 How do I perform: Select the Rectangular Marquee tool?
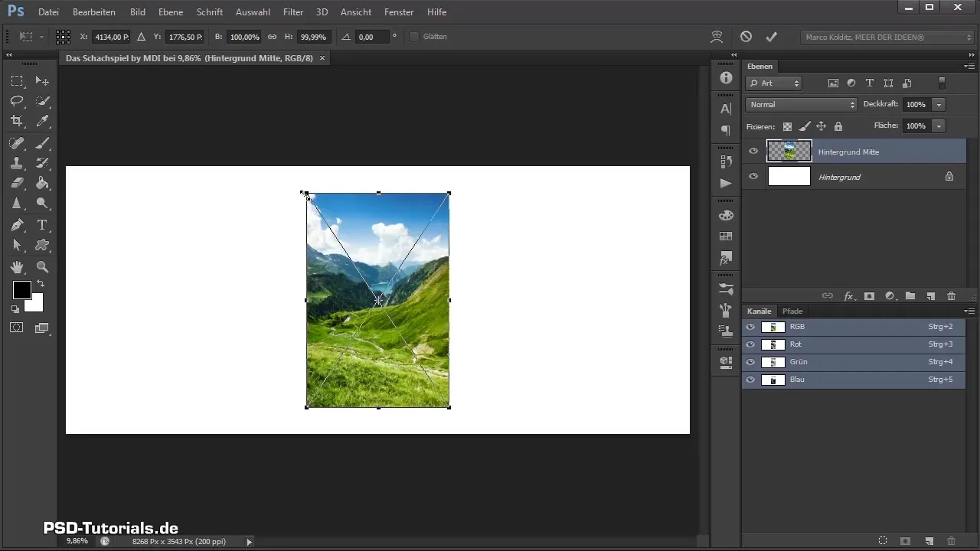point(17,81)
